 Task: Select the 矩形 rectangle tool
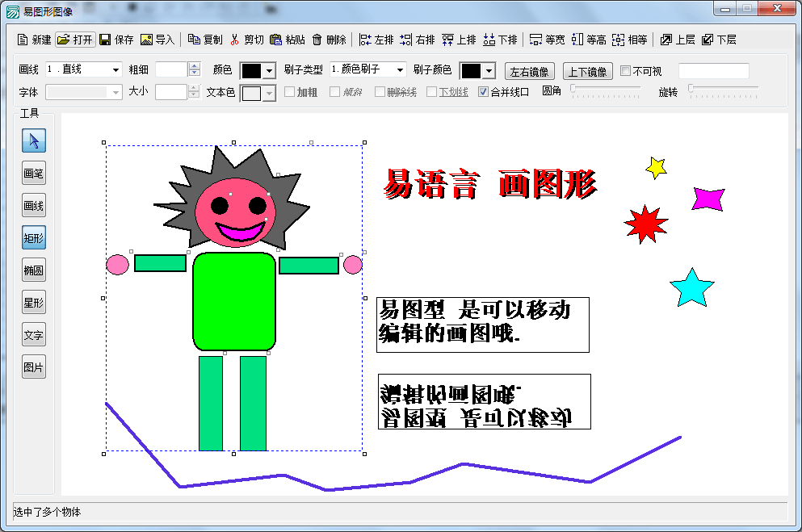click(33, 237)
